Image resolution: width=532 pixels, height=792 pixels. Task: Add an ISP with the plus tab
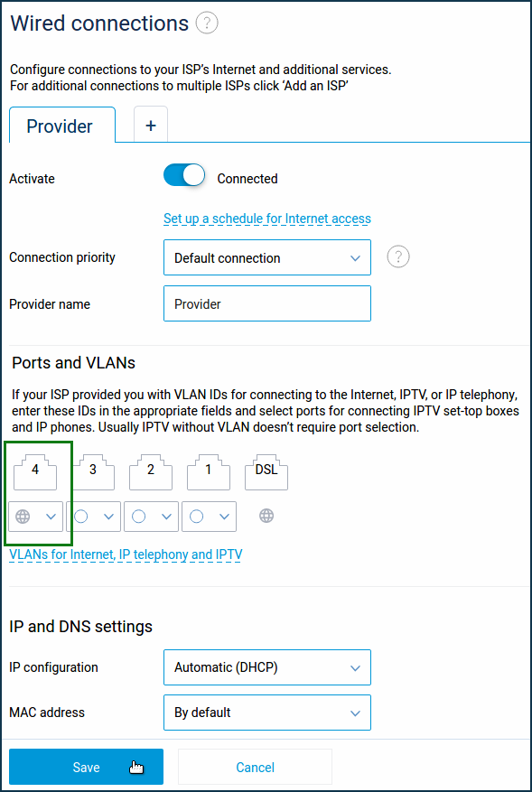click(151, 125)
